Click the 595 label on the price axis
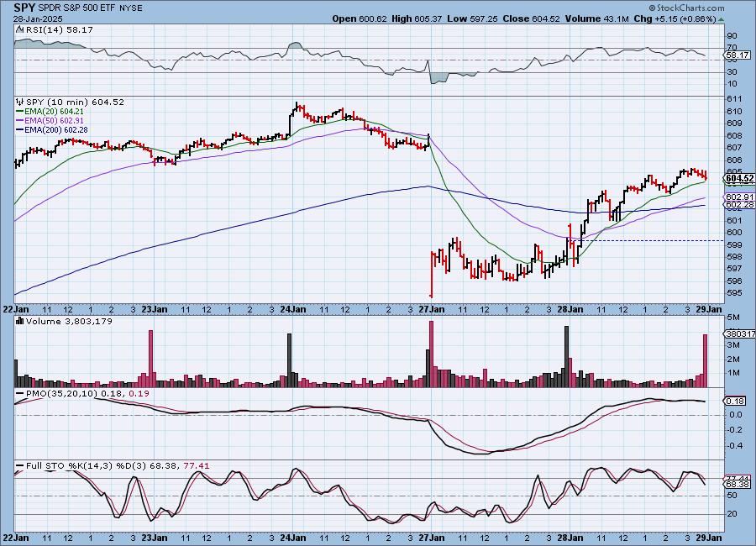This screenshot has width=756, height=546. click(734, 293)
